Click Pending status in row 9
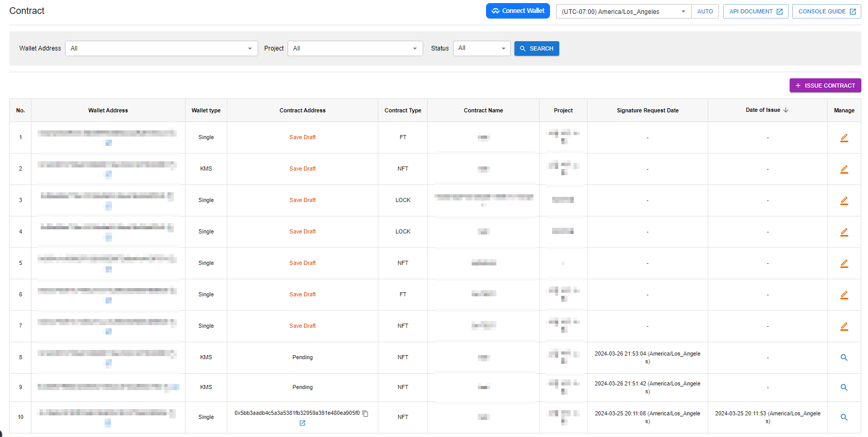 [x=303, y=388]
